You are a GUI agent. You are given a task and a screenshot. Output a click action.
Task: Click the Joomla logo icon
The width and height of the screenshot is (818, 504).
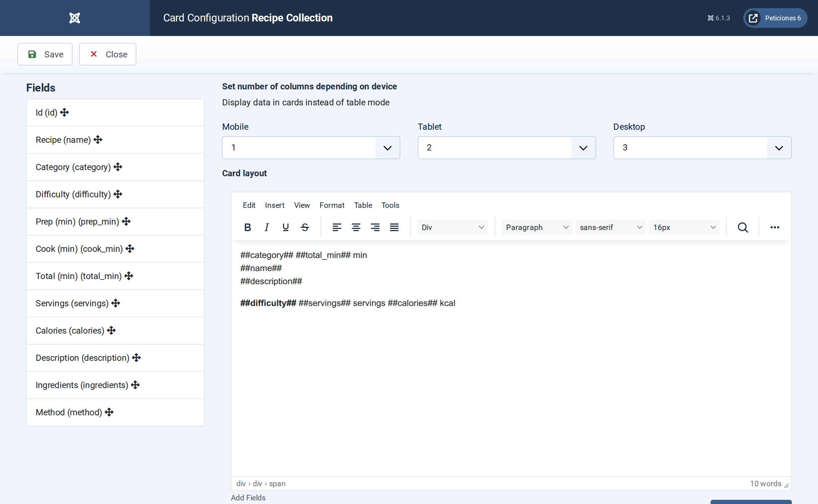pyautogui.click(x=75, y=18)
